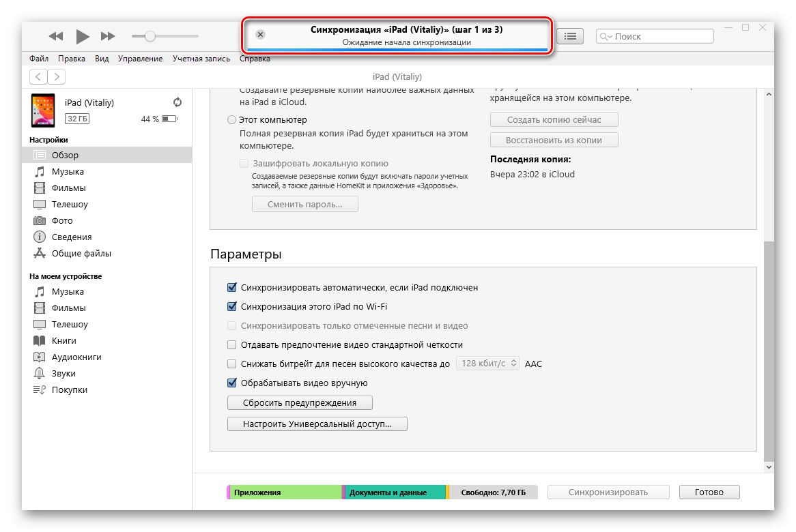Image resolution: width=796 pixels, height=532 pixels.
Task: Go back with the left arrow button
Action: click(x=39, y=76)
